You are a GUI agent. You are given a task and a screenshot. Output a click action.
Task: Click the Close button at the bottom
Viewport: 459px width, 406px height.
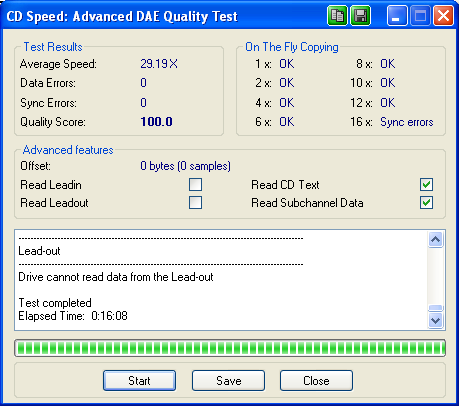[316, 380]
